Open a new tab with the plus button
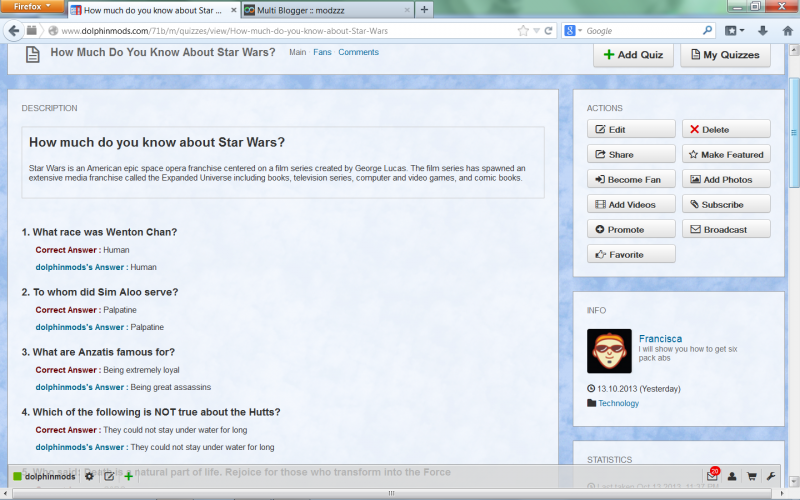800x500 pixels. pyautogui.click(x=424, y=10)
